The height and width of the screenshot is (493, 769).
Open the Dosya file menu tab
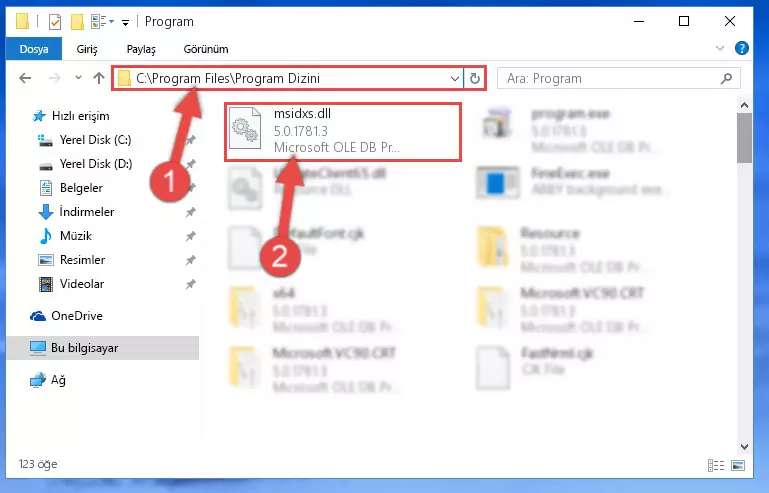tap(34, 49)
